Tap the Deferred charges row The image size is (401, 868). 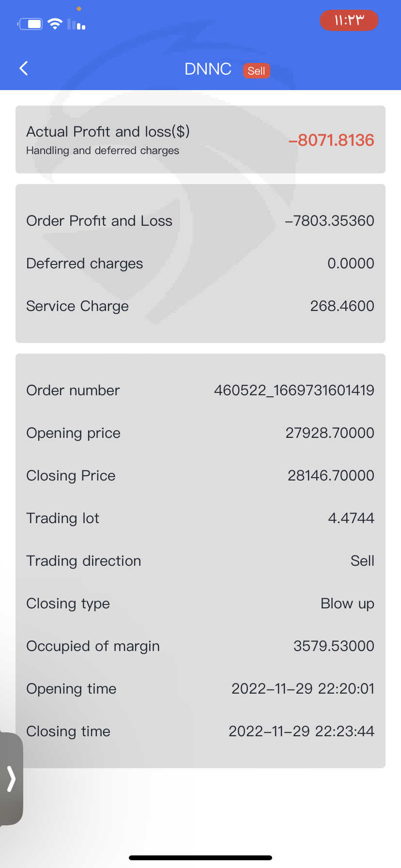point(200,263)
